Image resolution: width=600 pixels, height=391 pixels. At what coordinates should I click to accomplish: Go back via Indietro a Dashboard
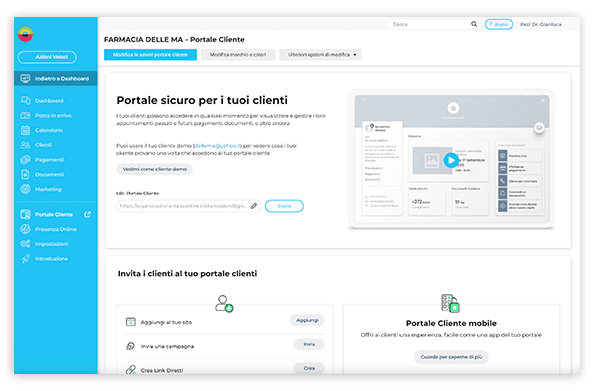[x=56, y=78]
